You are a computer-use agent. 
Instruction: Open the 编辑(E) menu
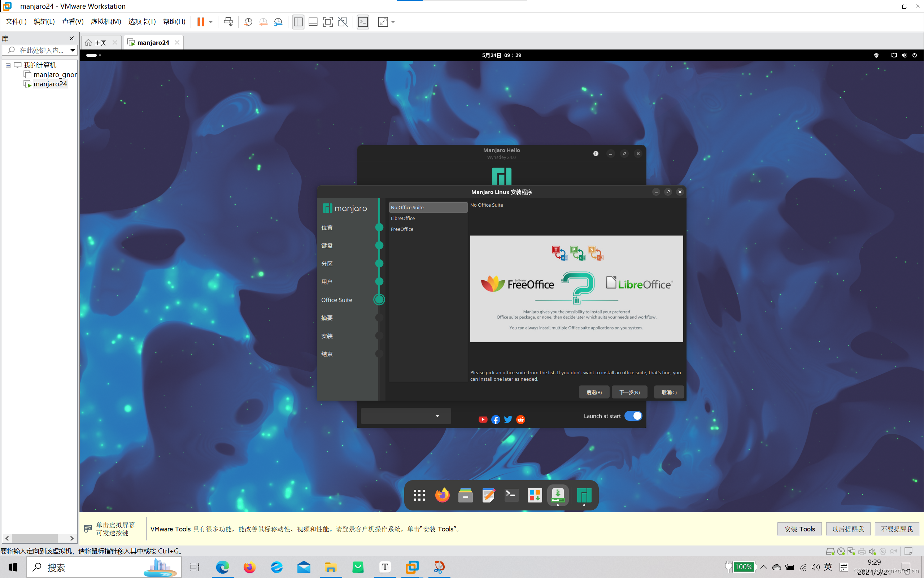[44, 21]
